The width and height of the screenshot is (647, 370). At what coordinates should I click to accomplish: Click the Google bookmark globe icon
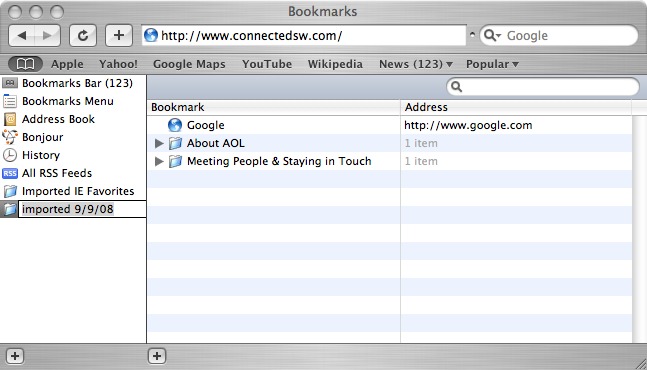[175, 125]
